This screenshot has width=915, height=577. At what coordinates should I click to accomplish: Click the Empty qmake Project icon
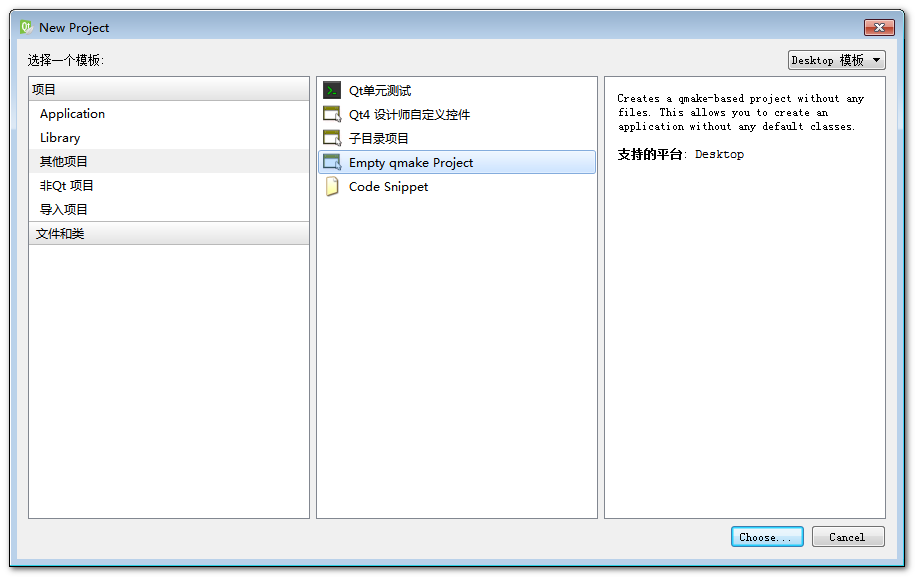[x=332, y=162]
